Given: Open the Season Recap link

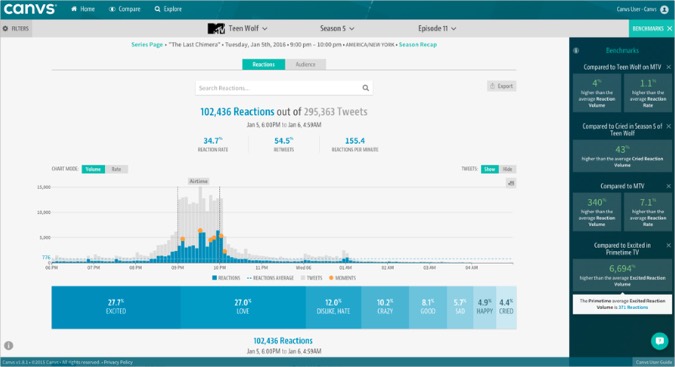Looking at the screenshot, I should coord(418,44).
